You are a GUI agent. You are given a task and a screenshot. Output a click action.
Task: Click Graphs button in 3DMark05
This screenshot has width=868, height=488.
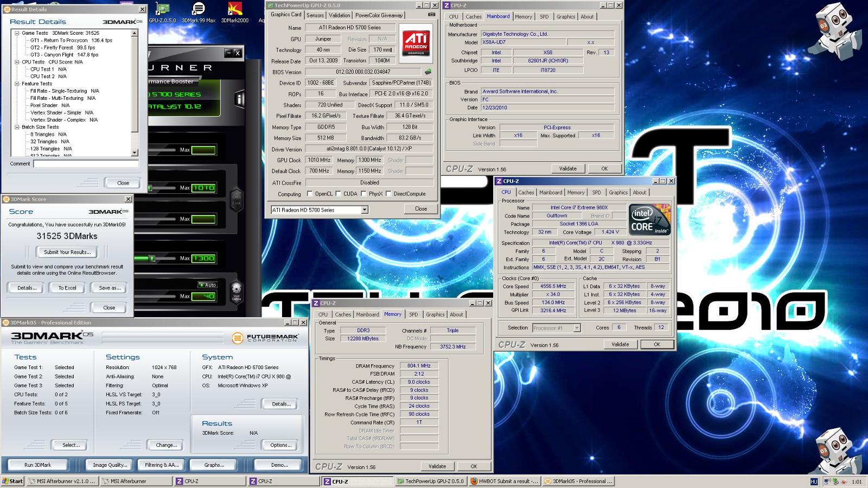pyautogui.click(x=214, y=465)
